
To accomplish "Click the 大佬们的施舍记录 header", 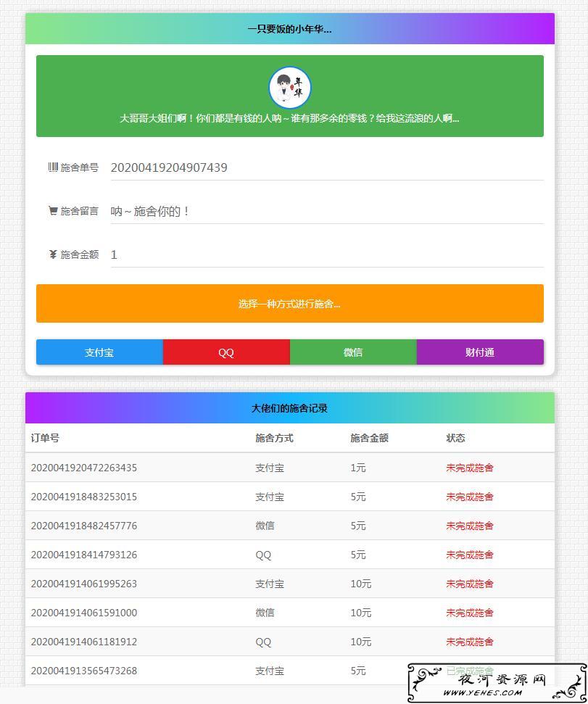I will click(x=289, y=408).
